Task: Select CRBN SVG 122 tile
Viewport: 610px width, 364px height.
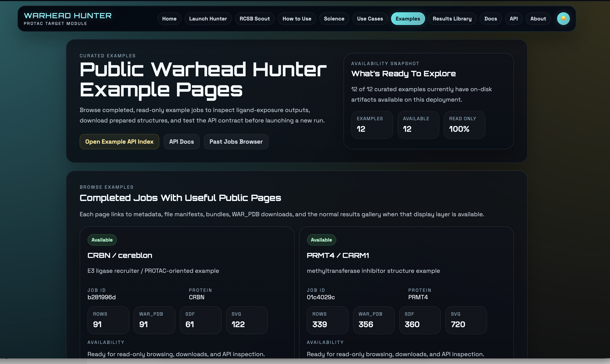Action: [x=247, y=320]
